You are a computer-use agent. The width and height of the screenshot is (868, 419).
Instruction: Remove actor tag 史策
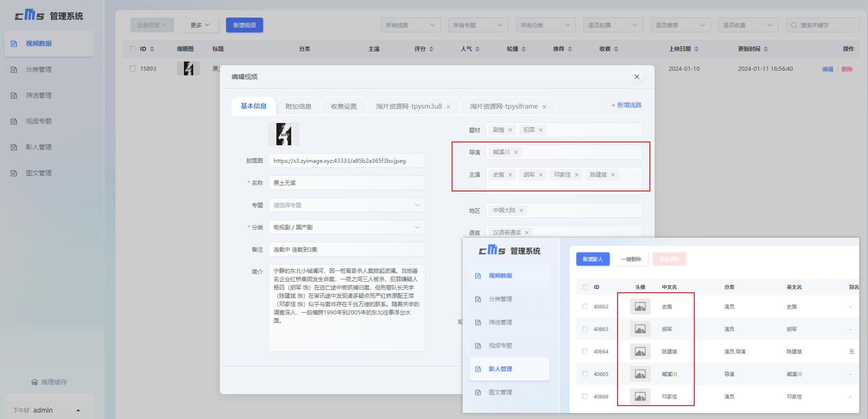coord(510,175)
